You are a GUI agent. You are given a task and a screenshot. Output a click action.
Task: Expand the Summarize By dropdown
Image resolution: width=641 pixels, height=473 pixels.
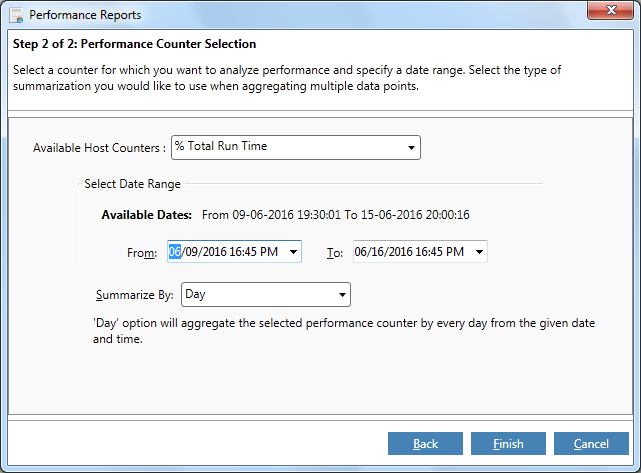342,295
